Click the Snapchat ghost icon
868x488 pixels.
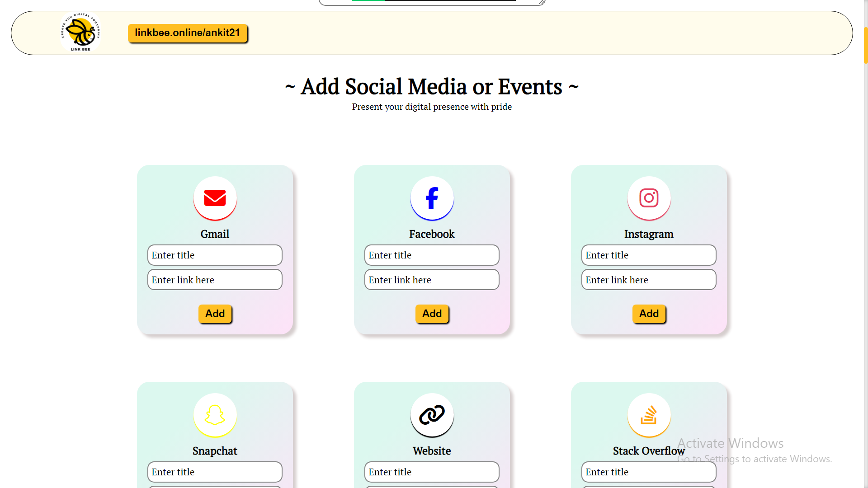215,415
